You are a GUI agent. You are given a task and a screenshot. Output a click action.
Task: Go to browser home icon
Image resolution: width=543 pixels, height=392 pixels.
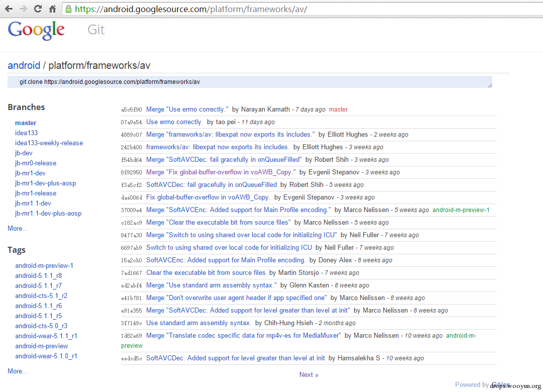(x=52, y=9)
